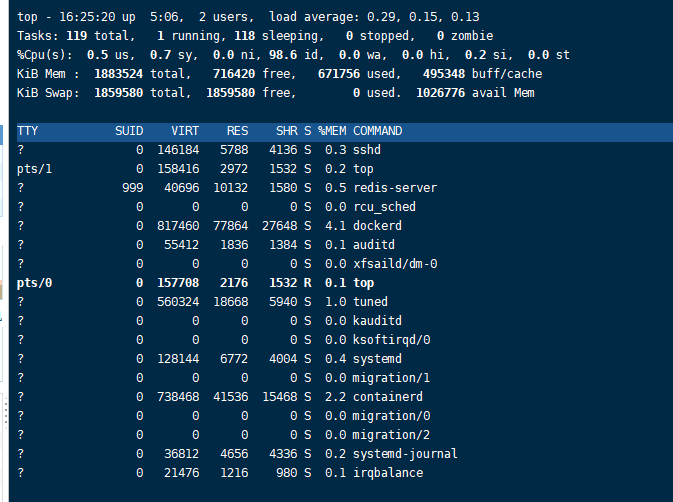Click the 716420 free memory value
Screen dimensions: 673x502
(234, 74)
